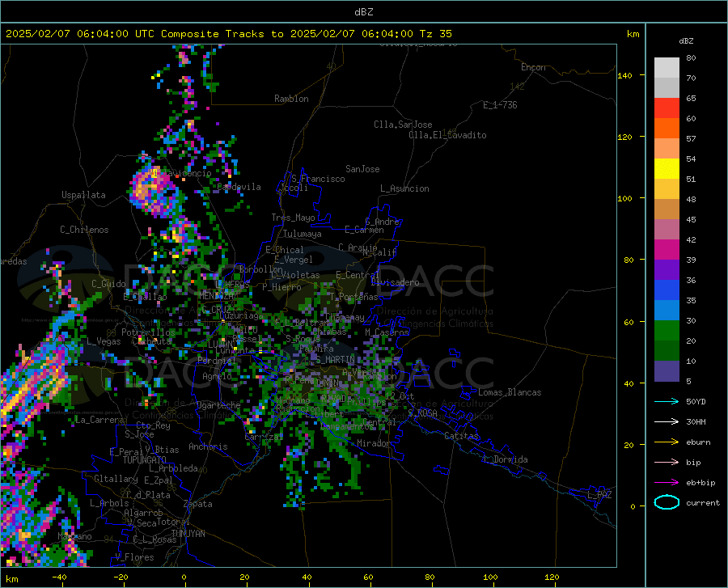Image resolution: width=728 pixels, height=588 pixels.
Task: Click the Lomas_Blancas map label
Action: [x=510, y=392]
